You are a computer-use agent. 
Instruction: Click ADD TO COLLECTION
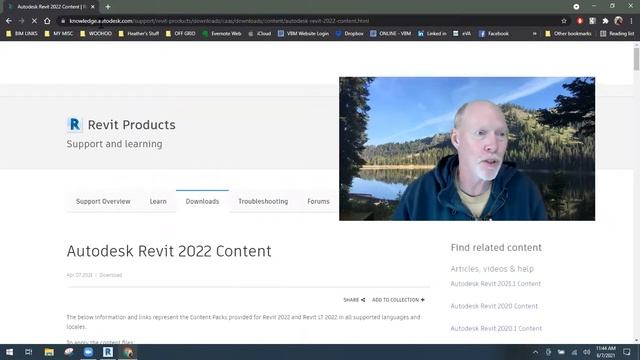(x=398, y=300)
